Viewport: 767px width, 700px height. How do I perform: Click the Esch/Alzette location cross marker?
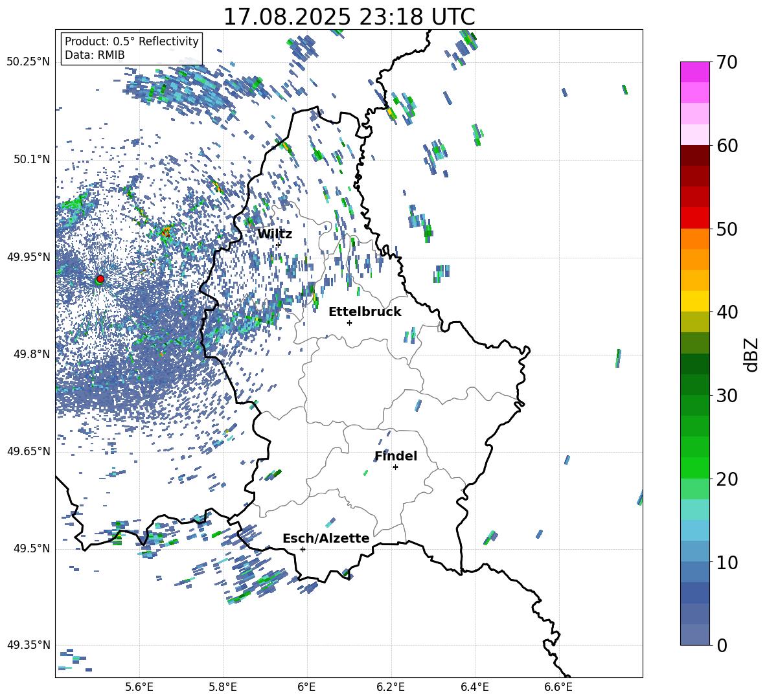303,549
